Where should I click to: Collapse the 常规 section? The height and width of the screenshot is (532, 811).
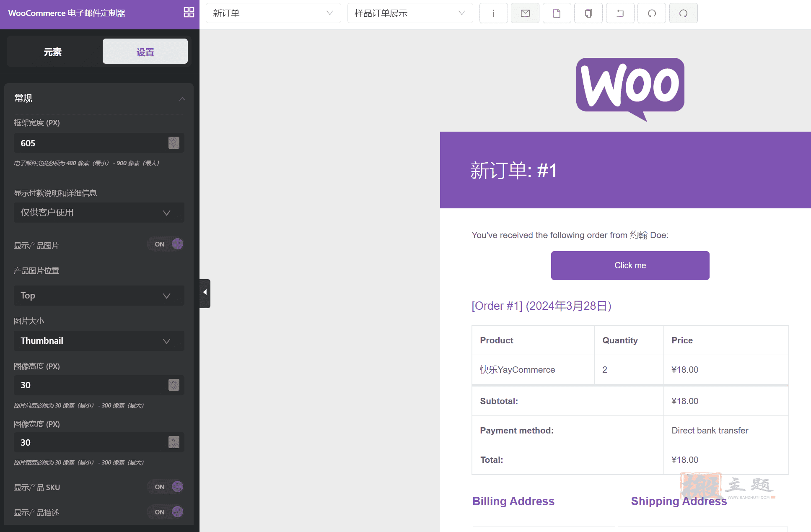[x=182, y=99]
